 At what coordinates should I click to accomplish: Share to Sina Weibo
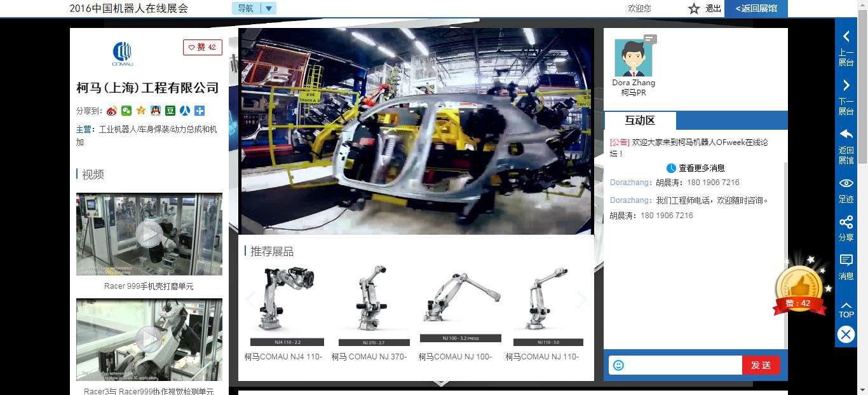click(112, 111)
